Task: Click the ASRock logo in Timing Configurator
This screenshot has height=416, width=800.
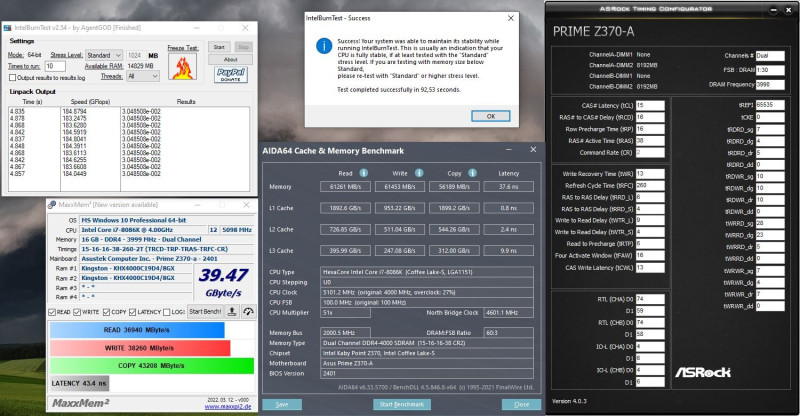Action: pyautogui.click(x=703, y=372)
